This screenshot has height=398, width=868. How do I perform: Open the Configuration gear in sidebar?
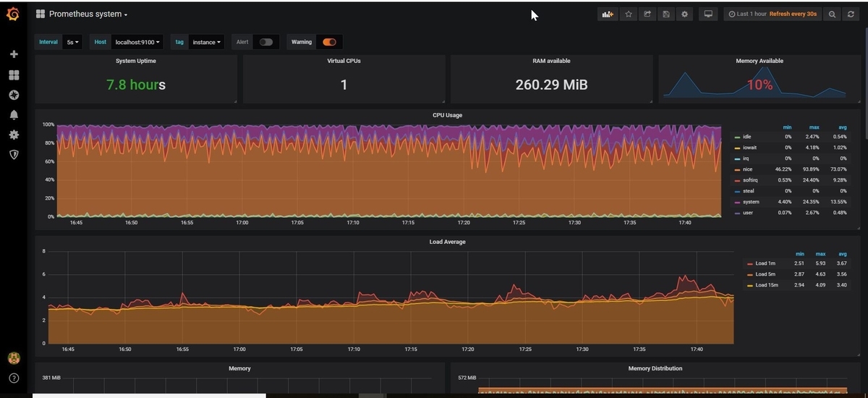pyautogui.click(x=14, y=135)
